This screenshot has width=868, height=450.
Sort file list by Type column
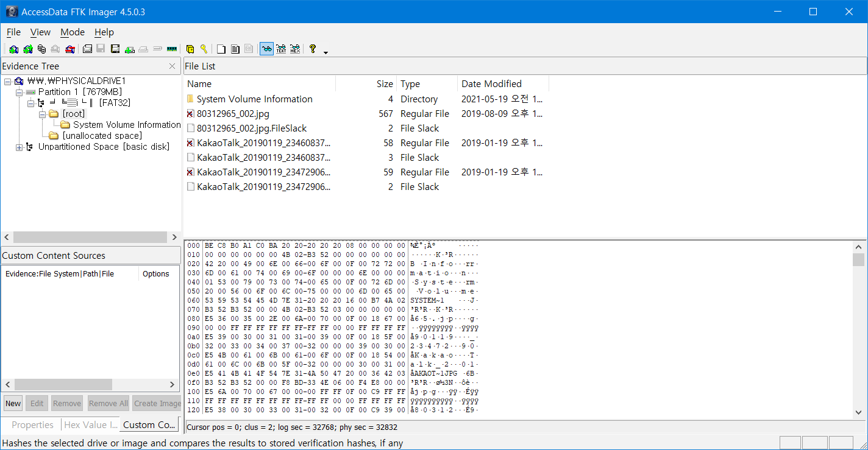click(427, 84)
